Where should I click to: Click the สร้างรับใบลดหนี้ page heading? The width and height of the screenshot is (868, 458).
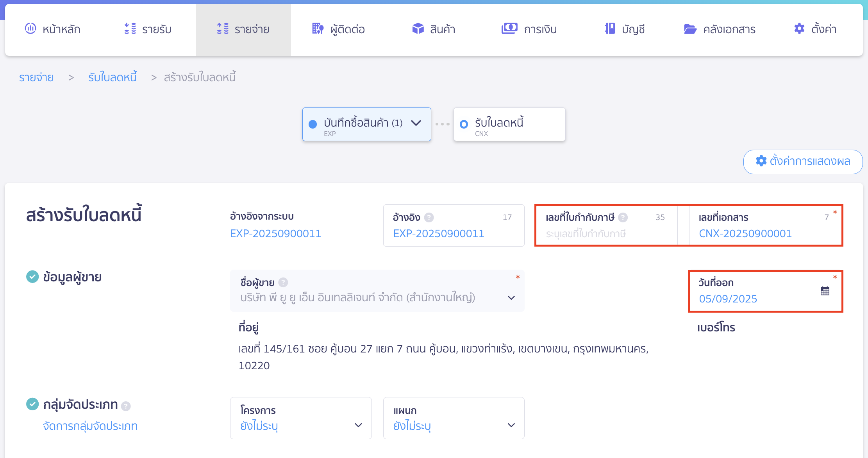click(x=84, y=215)
